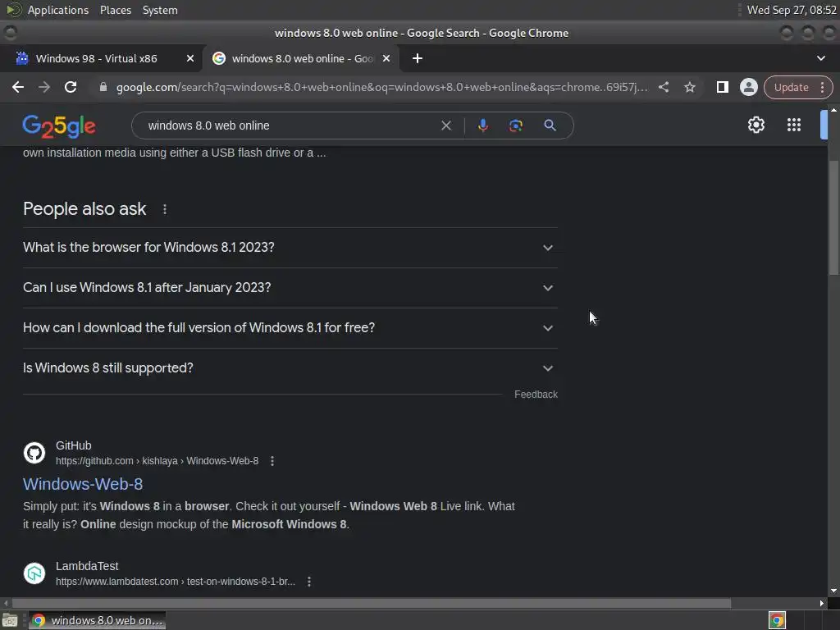Screen dimensions: 840x630
Task: Share this page from address bar
Action: point(663,87)
